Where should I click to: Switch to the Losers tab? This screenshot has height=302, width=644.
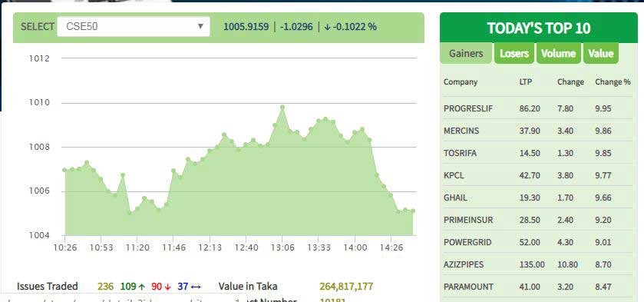pos(514,54)
